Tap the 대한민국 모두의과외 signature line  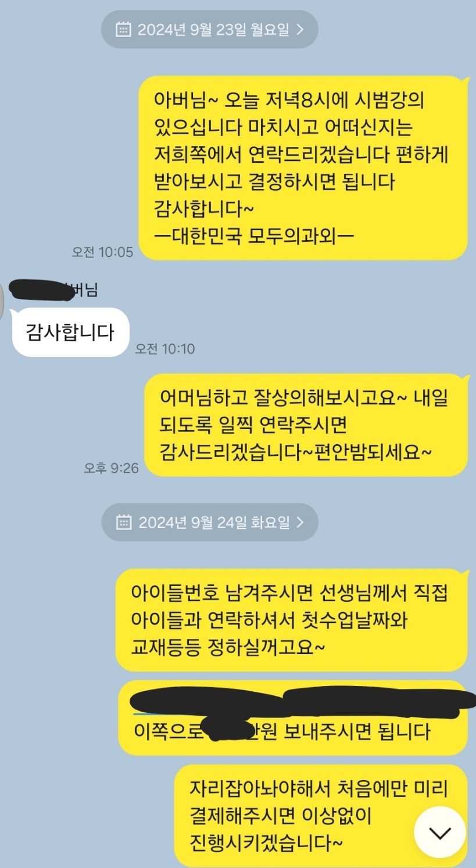256,236
